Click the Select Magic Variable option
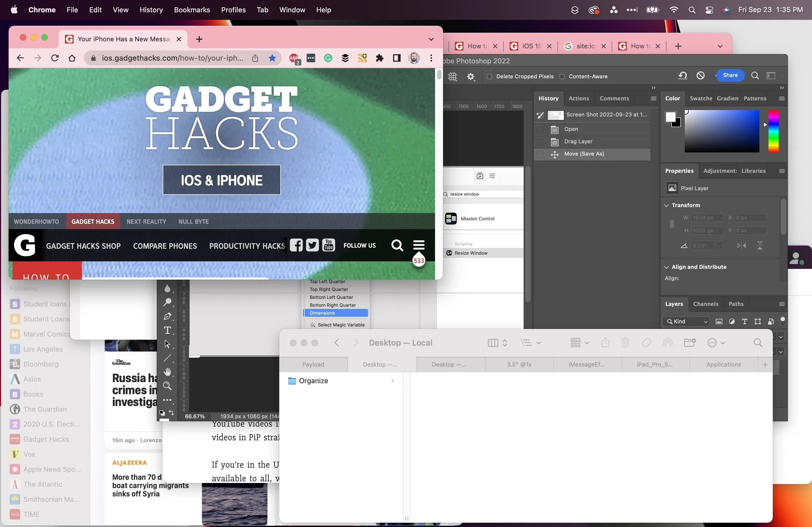The image size is (812, 527). pos(337,325)
